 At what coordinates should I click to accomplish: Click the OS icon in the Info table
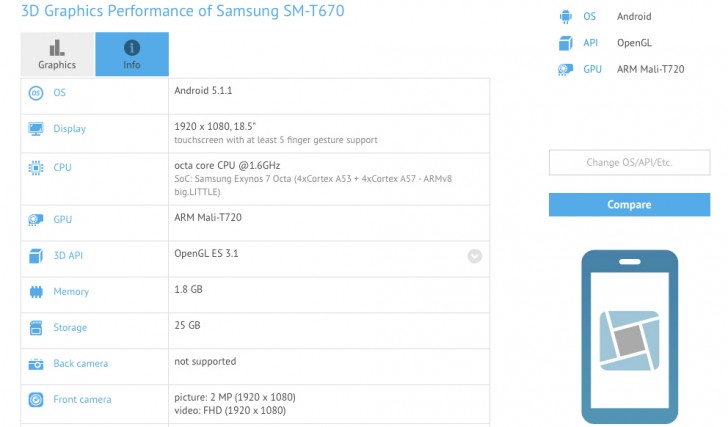pyautogui.click(x=36, y=92)
